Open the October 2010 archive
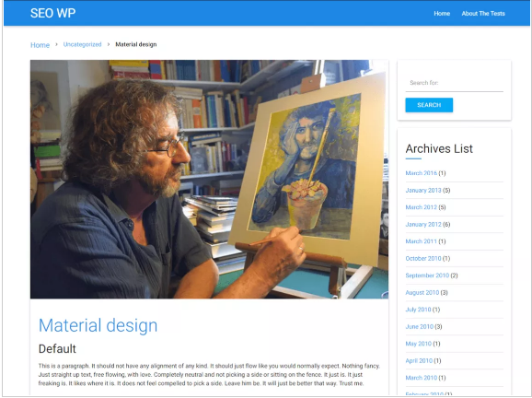532x398 pixels. click(423, 259)
